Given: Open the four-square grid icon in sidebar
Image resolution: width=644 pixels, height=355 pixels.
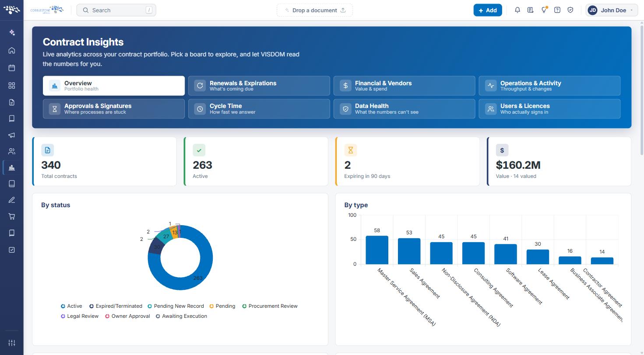Looking at the screenshot, I should [x=12, y=86].
